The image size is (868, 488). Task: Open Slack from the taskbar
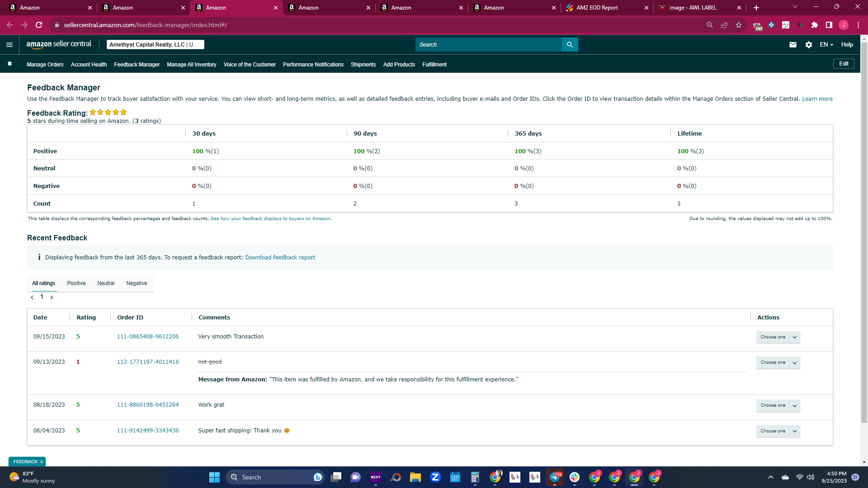coord(575,477)
